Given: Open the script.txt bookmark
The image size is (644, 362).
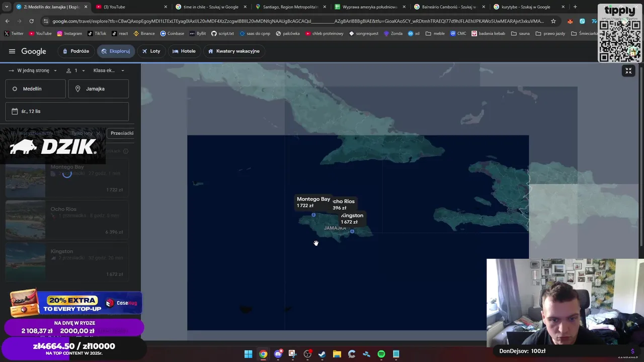Looking at the screenshot, I should pos(222,34).
